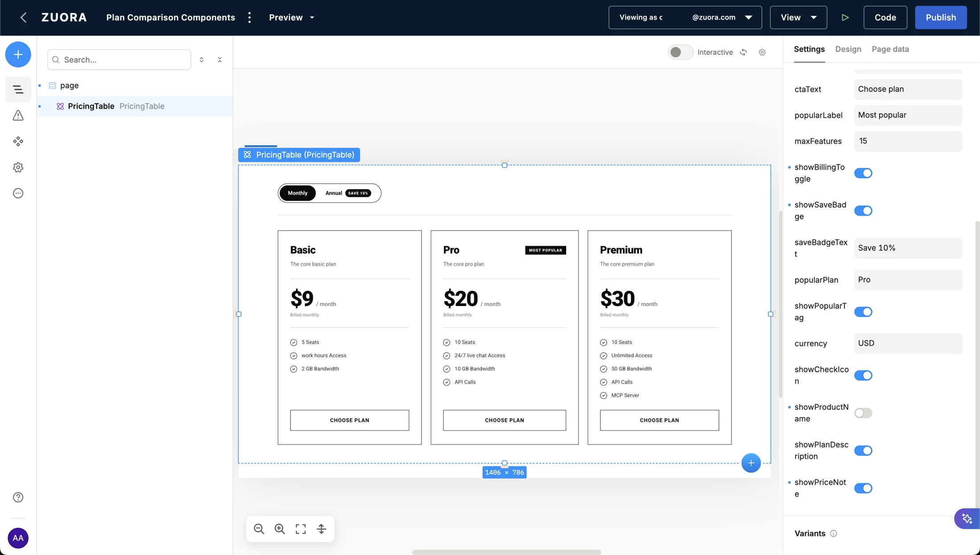The width and height of the screenshot is (980, 555).
Task: Select the Settings tab
Action: [809, 49]
